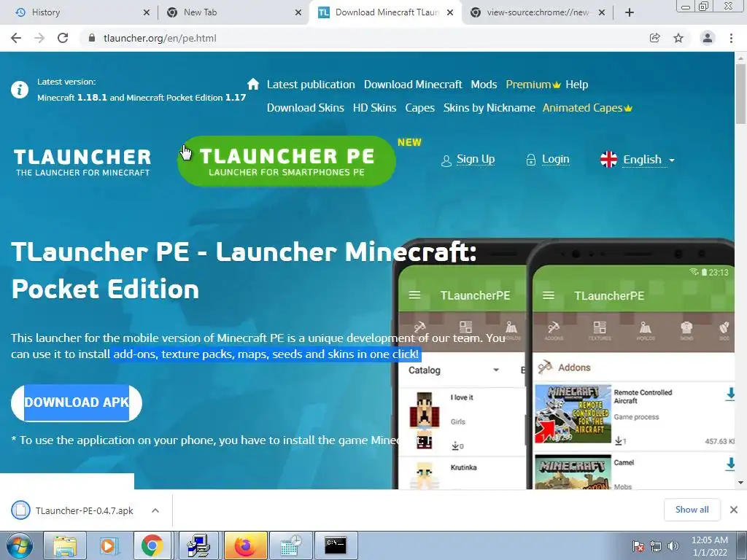Open the TLauncher-PE-0.4.7.apk download options chevron
The width and height of the screenshot is (747, 560).
click(155, 510)
